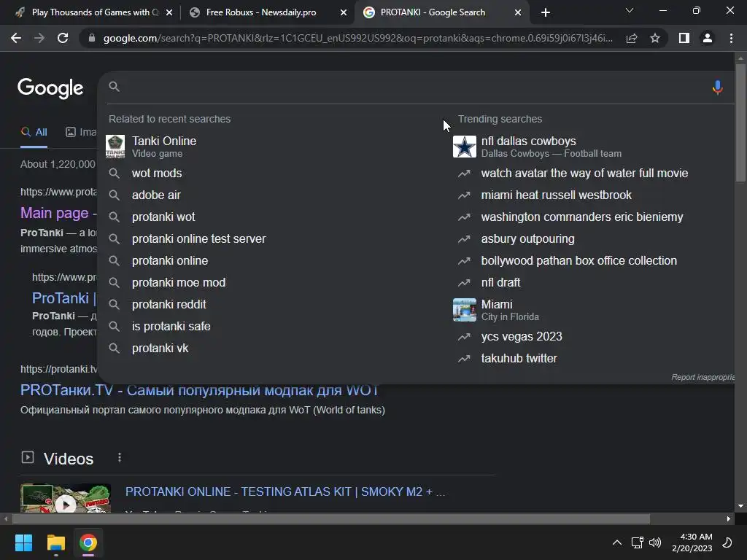Open the Chrome profile icon

tap(708, 38)
